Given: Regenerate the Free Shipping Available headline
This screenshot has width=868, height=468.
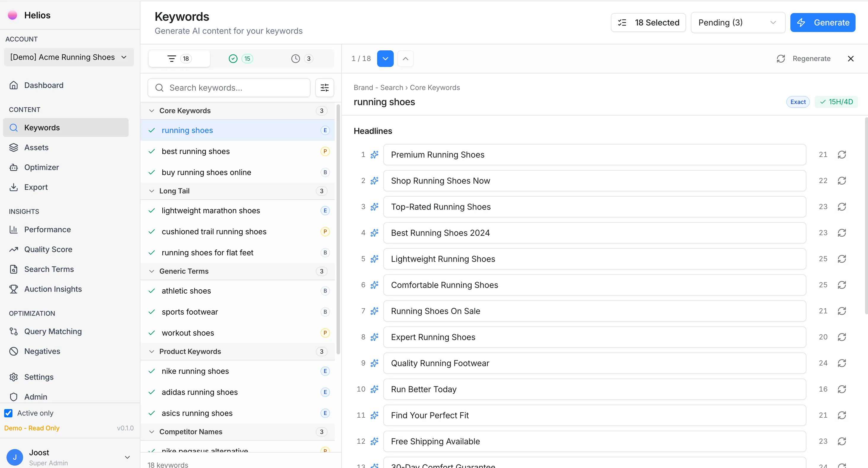Looking at the screenshot, I should click(842, 441).
